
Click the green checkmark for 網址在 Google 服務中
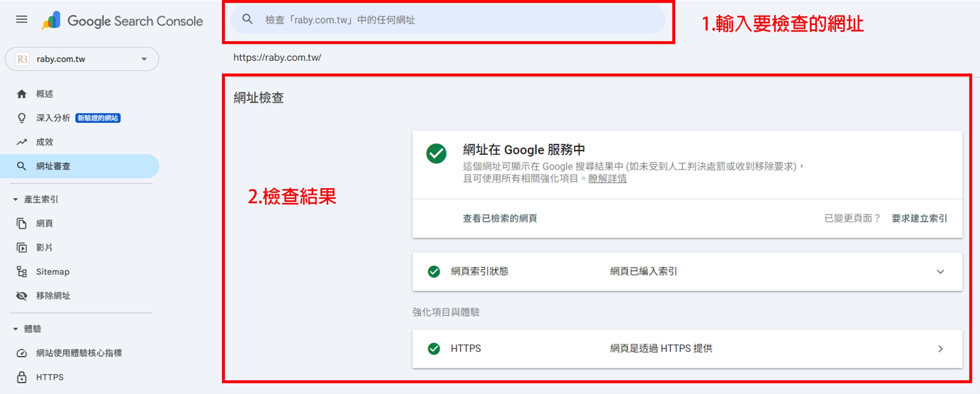coord(436,153)
